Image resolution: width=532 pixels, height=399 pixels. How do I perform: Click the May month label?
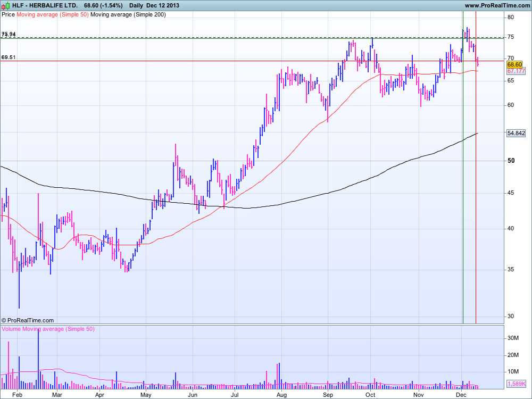146,395
